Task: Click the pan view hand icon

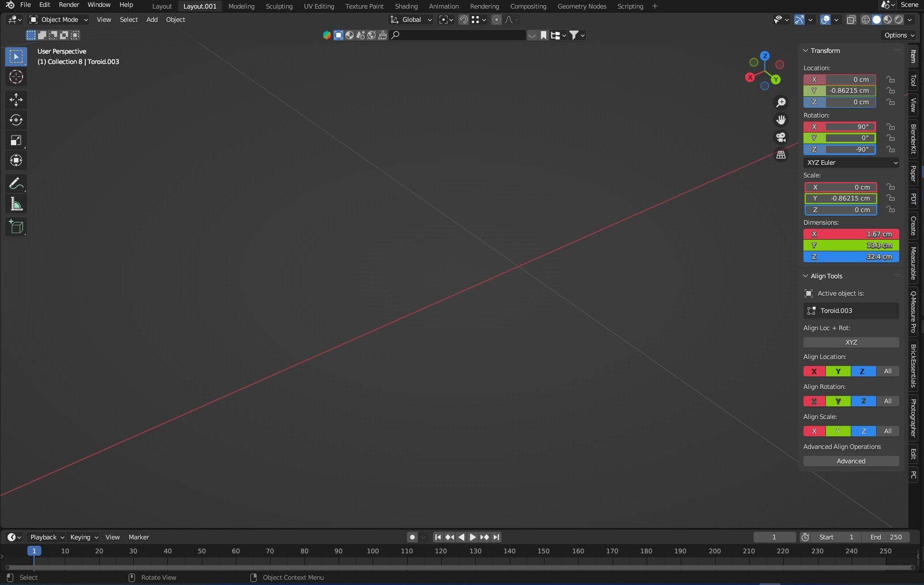Action: [781, 120]
